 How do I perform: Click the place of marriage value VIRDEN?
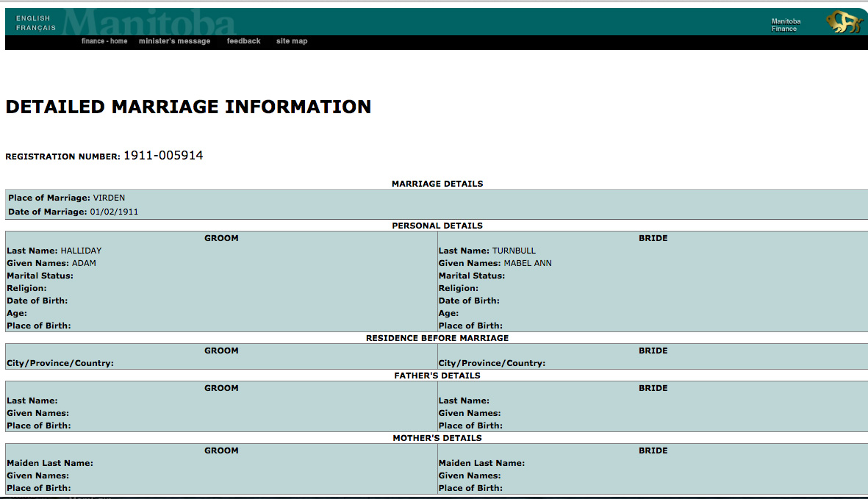109,198
